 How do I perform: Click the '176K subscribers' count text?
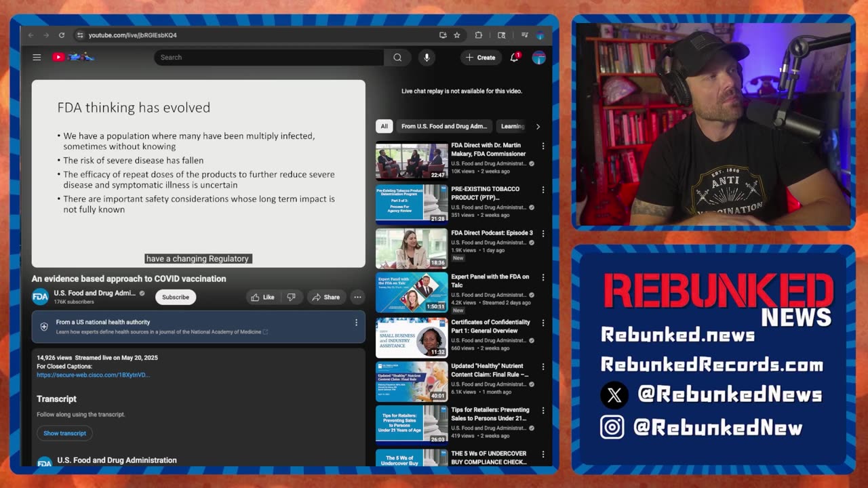(74, 302)
